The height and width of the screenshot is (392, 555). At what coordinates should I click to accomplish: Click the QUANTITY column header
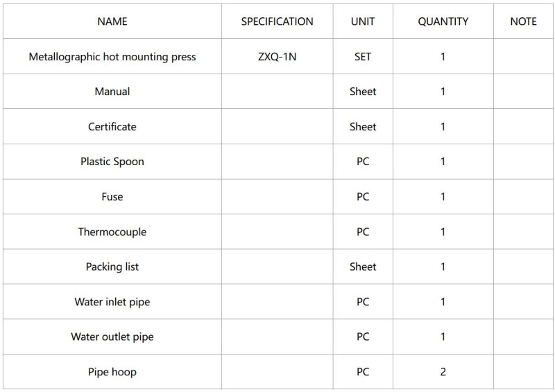[x=443, y=22]
